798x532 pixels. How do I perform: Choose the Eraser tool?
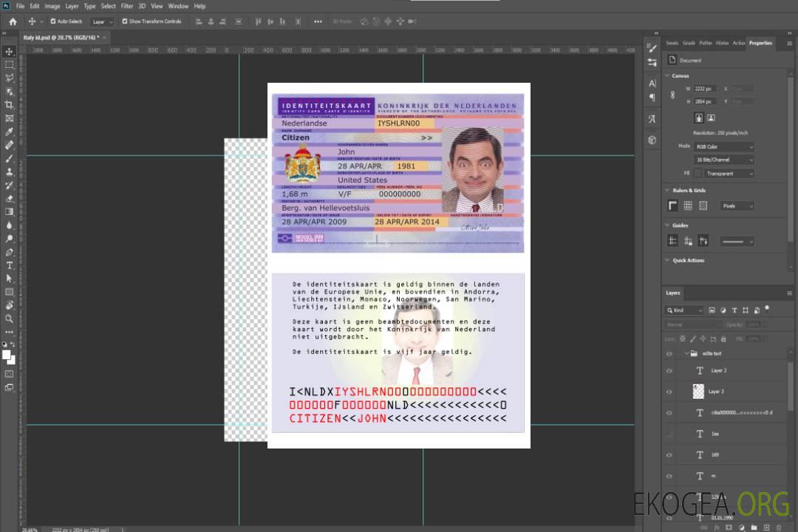[10, 199]
